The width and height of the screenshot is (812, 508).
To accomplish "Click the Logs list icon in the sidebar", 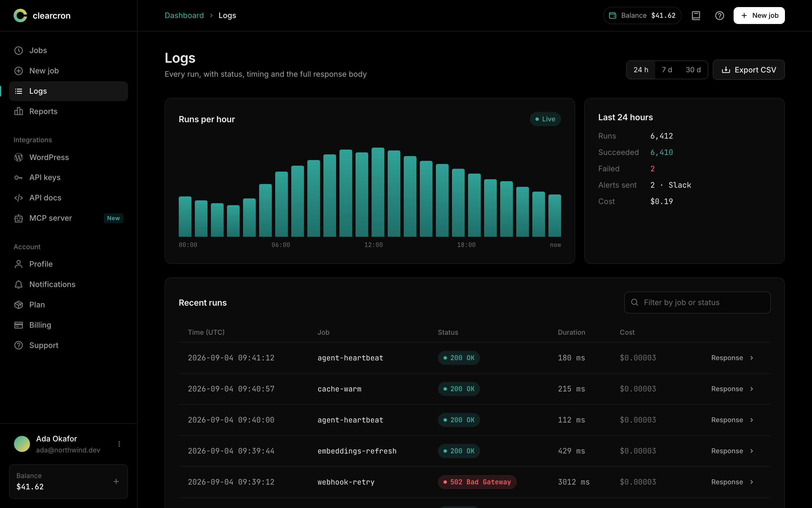I will click(x=18, y=91).
